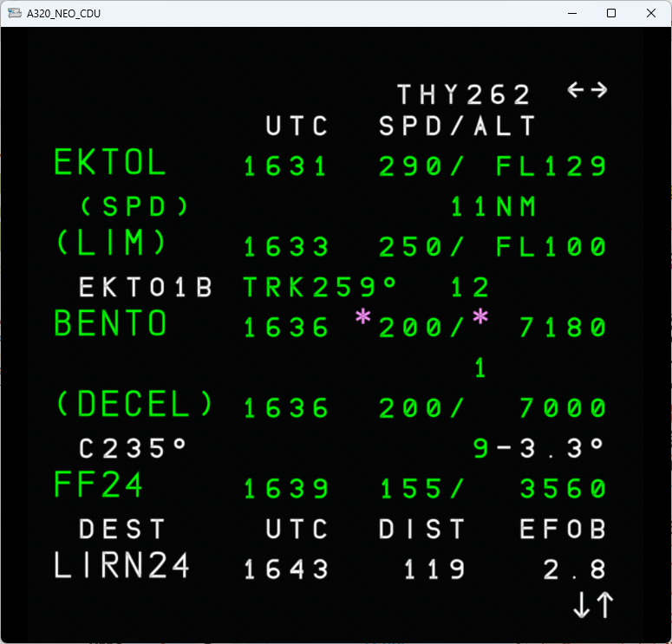Click FF24 time 1639
672x644 pixels.
(x=286, y=489)
